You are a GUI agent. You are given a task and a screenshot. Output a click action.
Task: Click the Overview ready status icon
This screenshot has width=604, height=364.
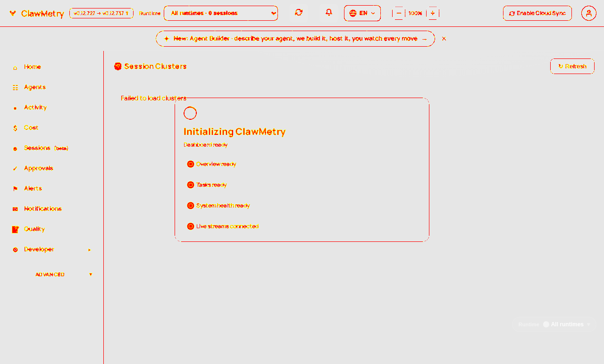point(191,164)
